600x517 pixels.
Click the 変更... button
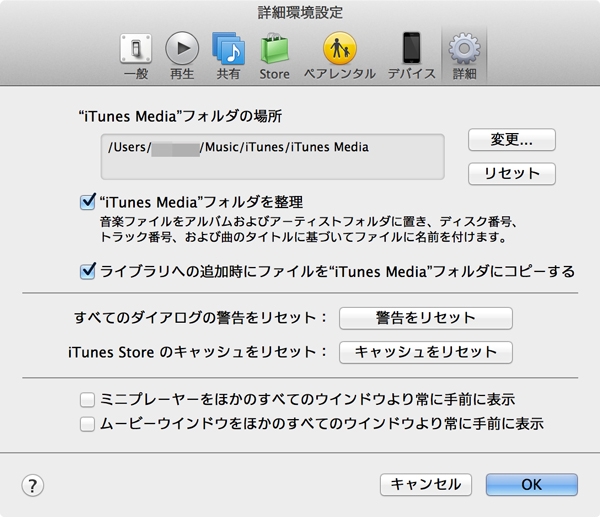(x=512, y=140)
